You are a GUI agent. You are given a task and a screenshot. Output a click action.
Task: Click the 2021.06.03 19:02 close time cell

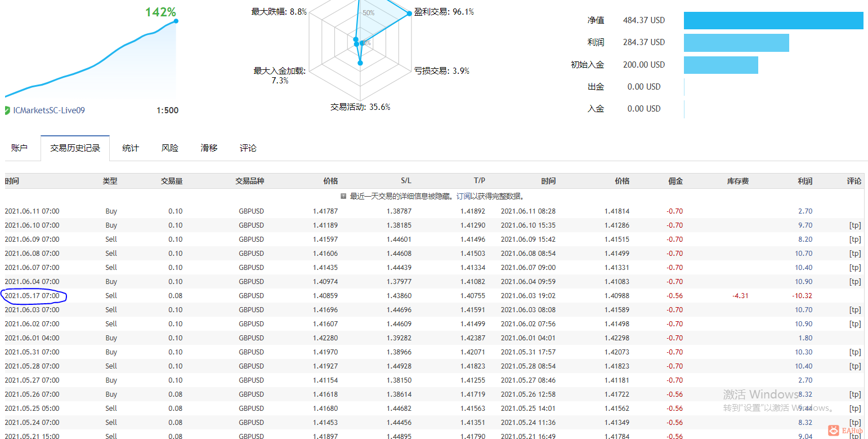528,296
